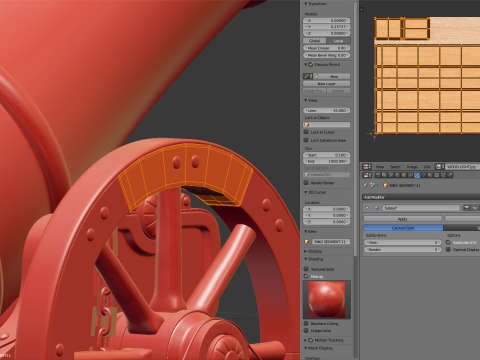Enable Lock to Cursor checkbox
The height and width of the screenshot is (360, 480).
[x=306, y=132]
